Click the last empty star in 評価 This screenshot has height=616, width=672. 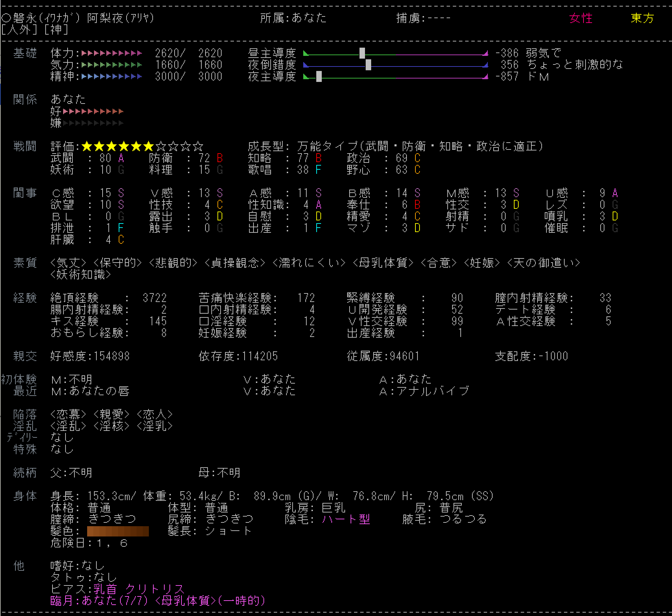coord(198,147)
